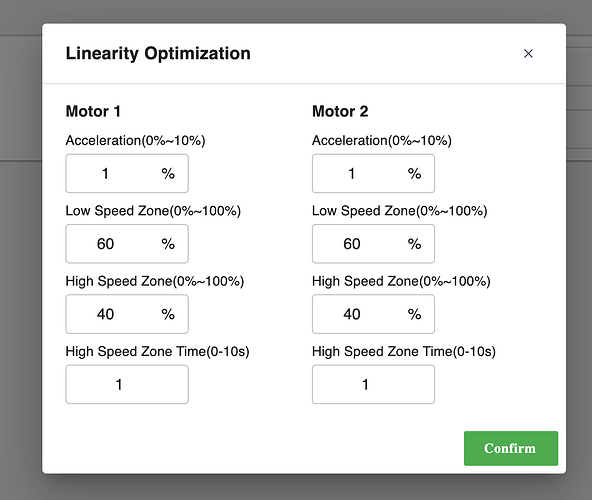Click the Motor 1 heading
The width and height of the screenshot is (592, 500).
pos(93,111)
